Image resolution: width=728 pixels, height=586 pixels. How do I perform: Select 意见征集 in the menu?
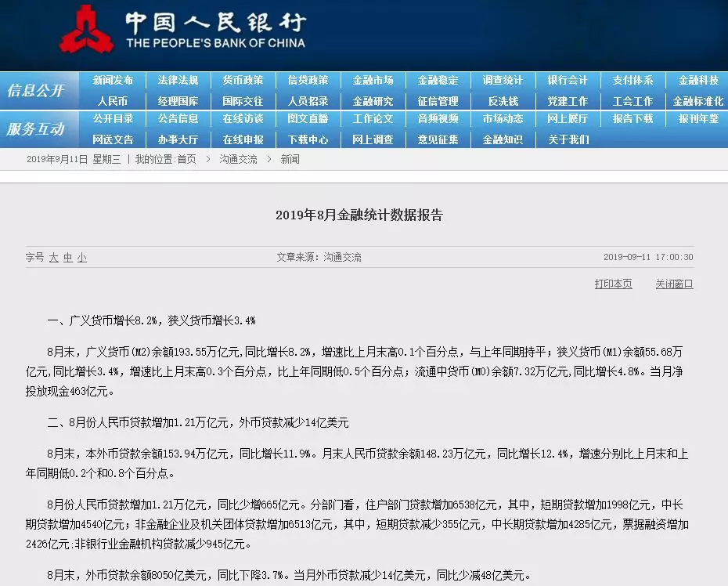click(438, 139)
